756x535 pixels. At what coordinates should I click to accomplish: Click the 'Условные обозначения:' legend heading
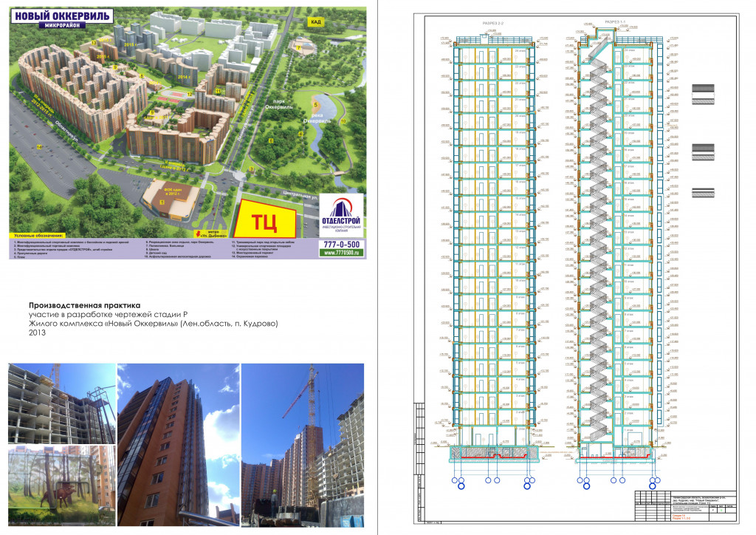(38, 236)
